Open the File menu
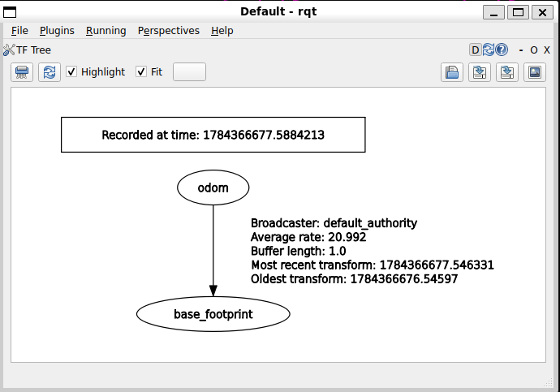The height and width of the screenshot is (392, 560). (19, 31)
